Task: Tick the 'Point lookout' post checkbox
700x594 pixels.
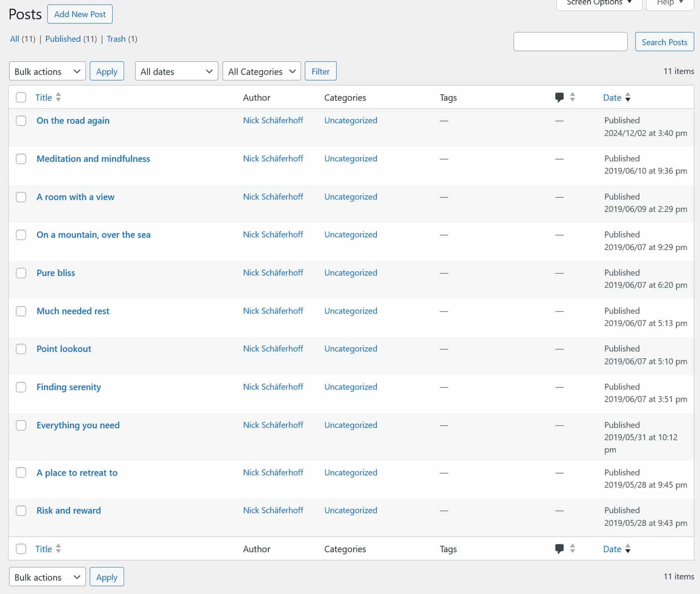Action: coord(21,349)
